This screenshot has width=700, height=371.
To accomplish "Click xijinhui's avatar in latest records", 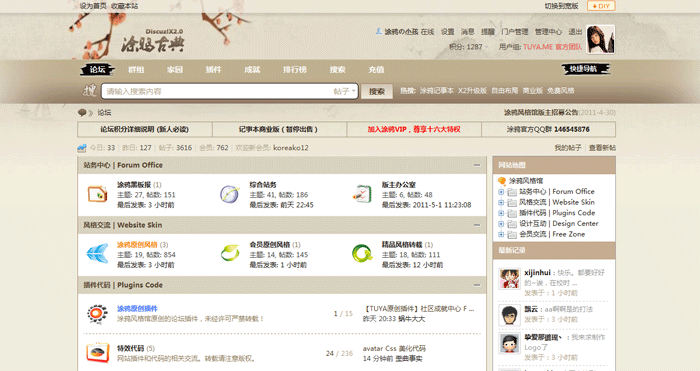I will pos(509,279).
